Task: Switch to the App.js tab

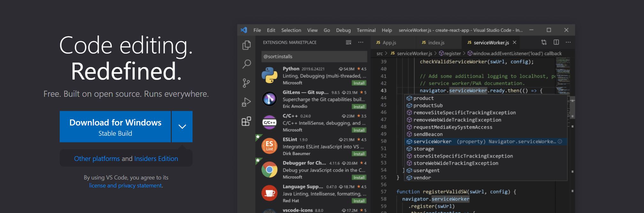Action: pyautogui.click(x=393, y=42)
